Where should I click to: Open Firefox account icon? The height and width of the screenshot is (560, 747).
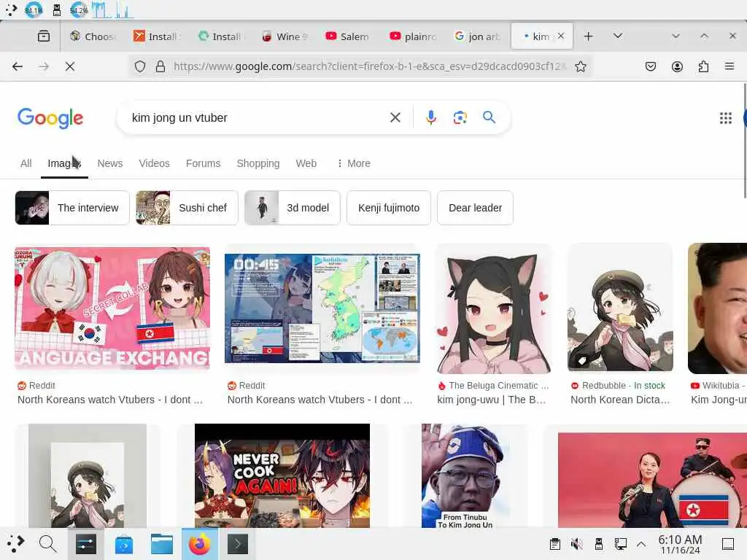point(677,66)
